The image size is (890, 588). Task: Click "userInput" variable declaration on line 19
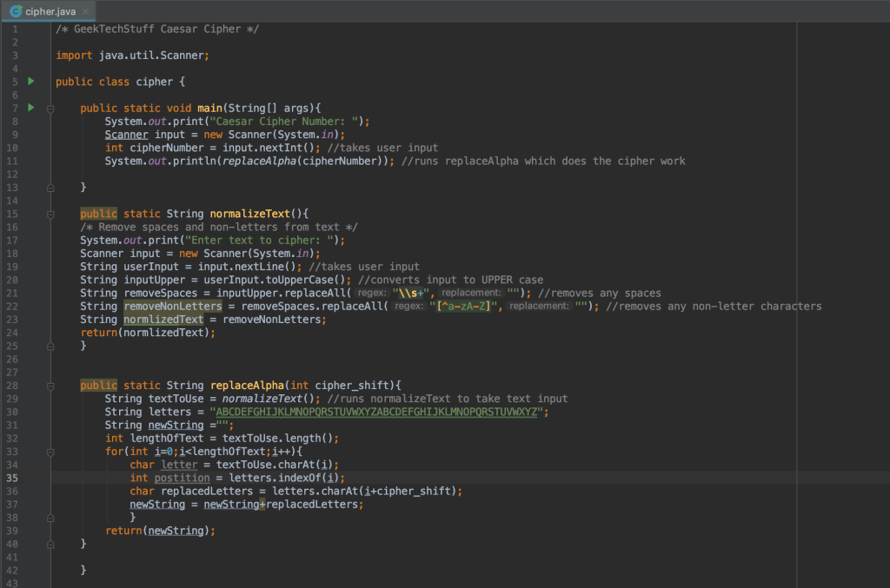click(x=151, y=267)
